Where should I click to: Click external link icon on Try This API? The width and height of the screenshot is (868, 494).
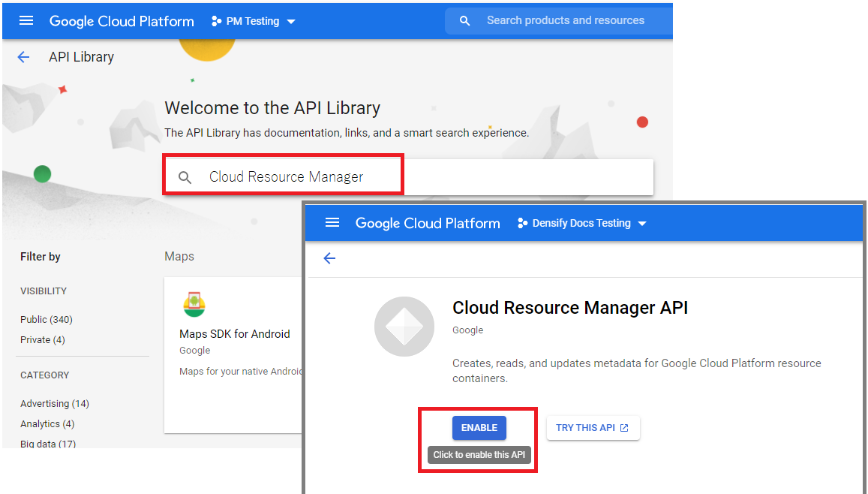click(624, 428)
